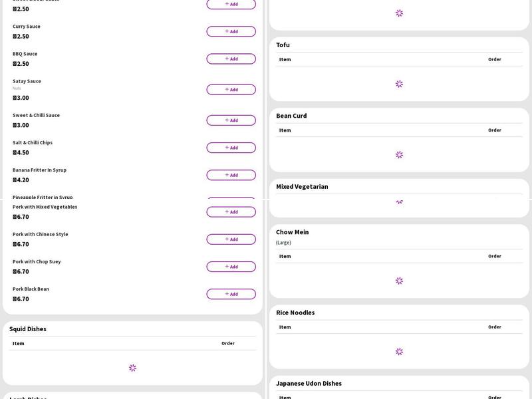Add Satay Sauce to the order

tap(231, 90)
